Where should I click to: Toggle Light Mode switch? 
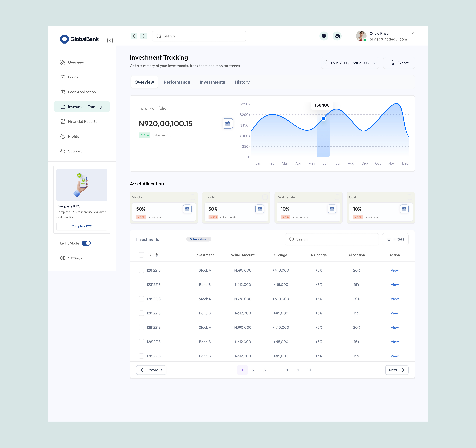[x=86, y=243]
